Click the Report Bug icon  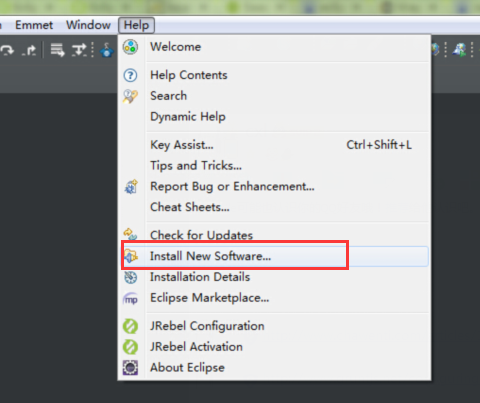[131, 187]
